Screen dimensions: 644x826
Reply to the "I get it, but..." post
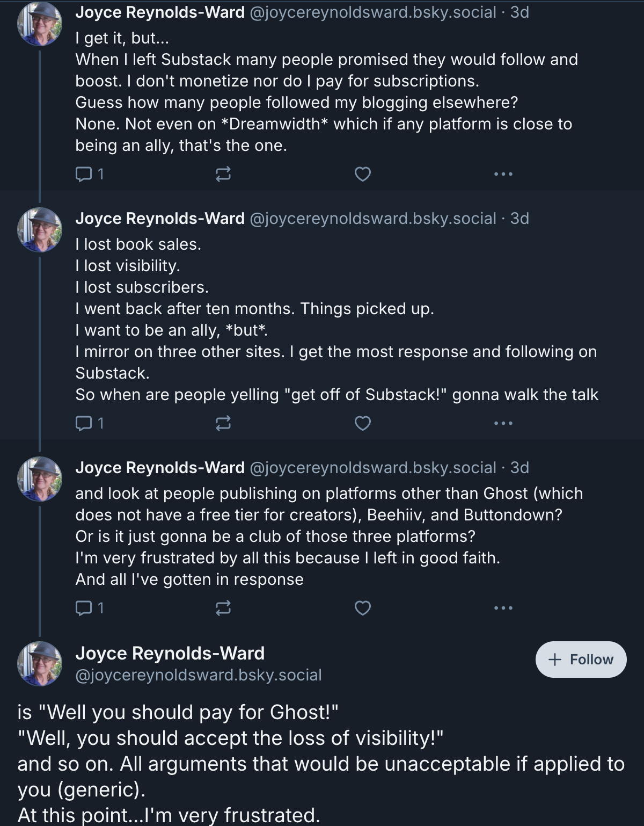coord(84,174)
